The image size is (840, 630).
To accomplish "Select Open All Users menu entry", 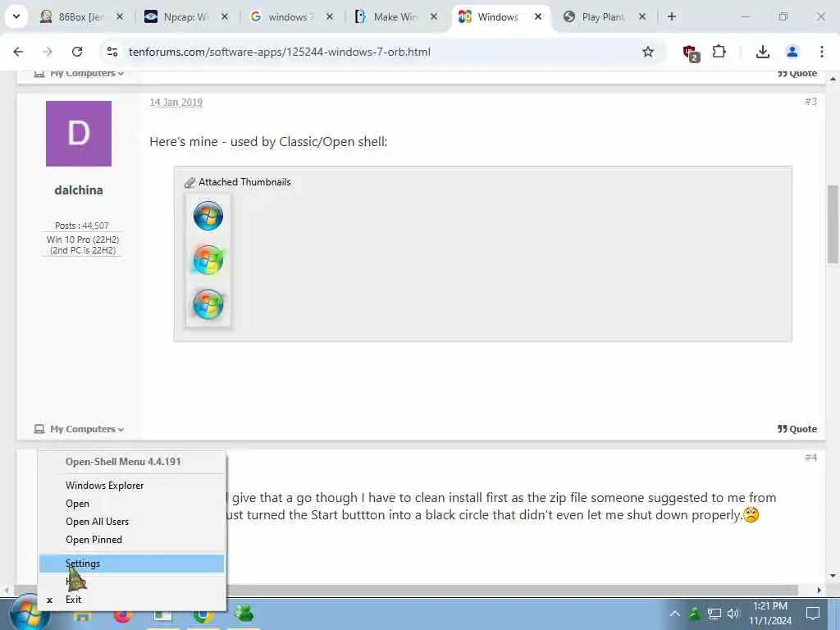I will [x=131, y=522].
